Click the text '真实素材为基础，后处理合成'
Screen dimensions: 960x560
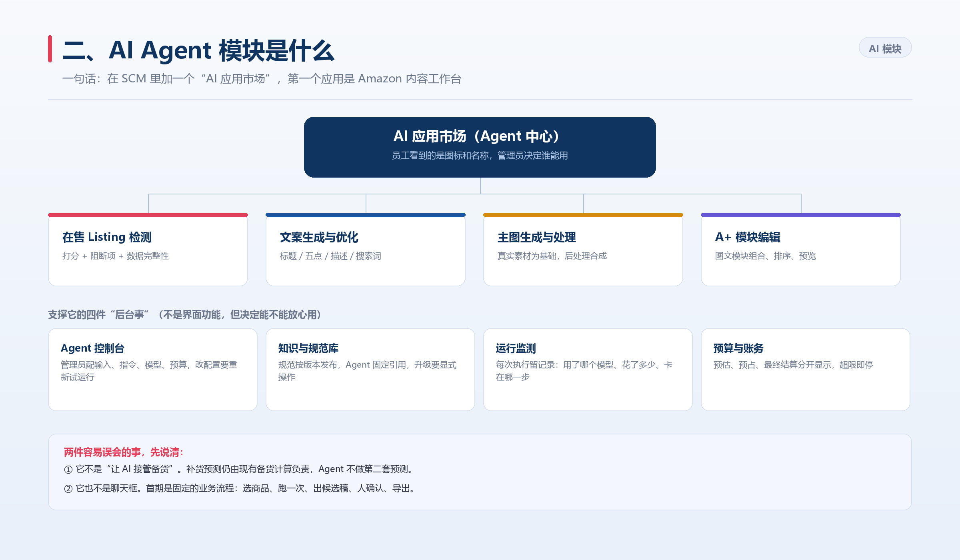552,256
